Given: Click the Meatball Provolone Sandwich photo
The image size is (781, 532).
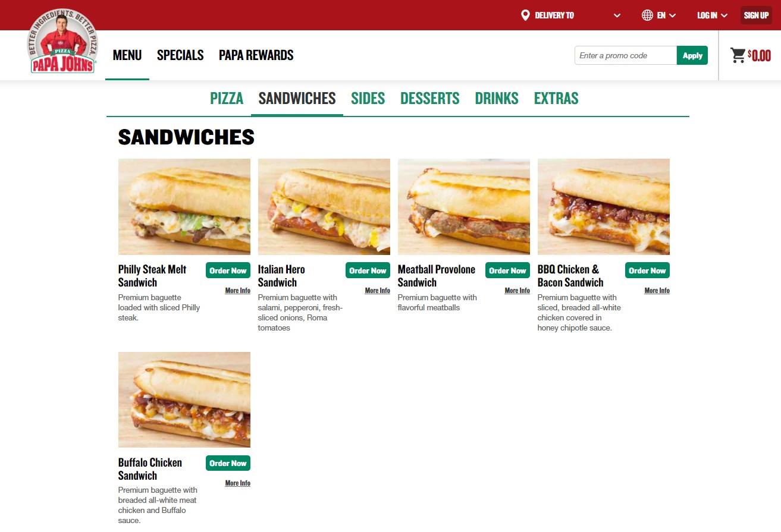Looking at the screenshot, I should point(464,207).
